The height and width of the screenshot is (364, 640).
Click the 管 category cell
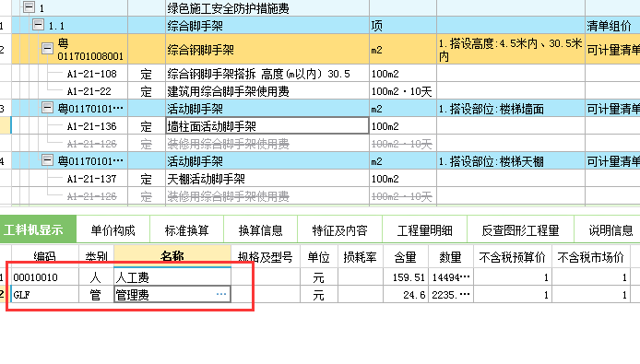click(x=96, y=294)
